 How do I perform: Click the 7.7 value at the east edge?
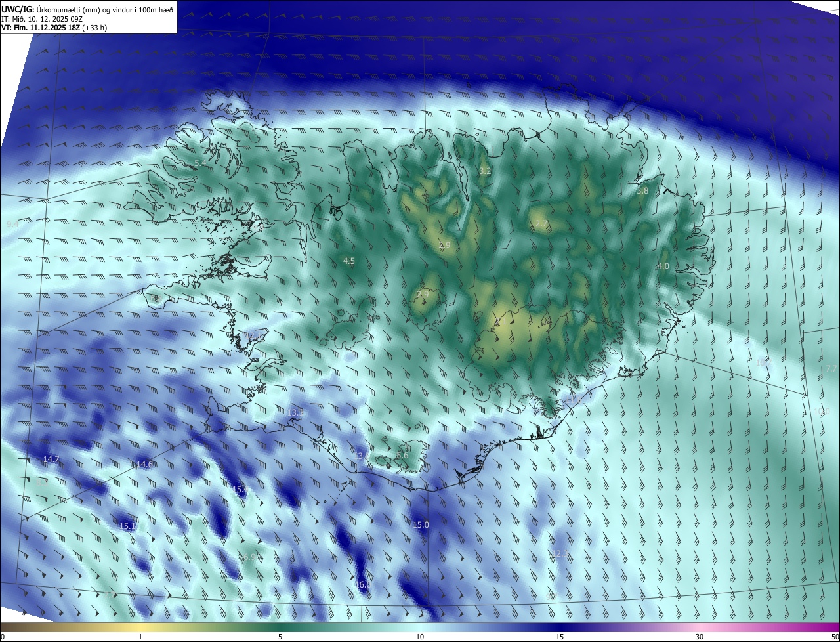tap(831, 368)
